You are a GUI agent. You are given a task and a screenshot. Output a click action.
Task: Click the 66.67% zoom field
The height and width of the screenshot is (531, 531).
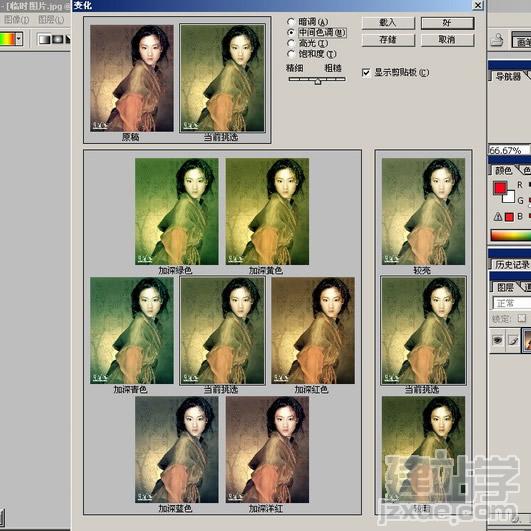pos(509,150)
